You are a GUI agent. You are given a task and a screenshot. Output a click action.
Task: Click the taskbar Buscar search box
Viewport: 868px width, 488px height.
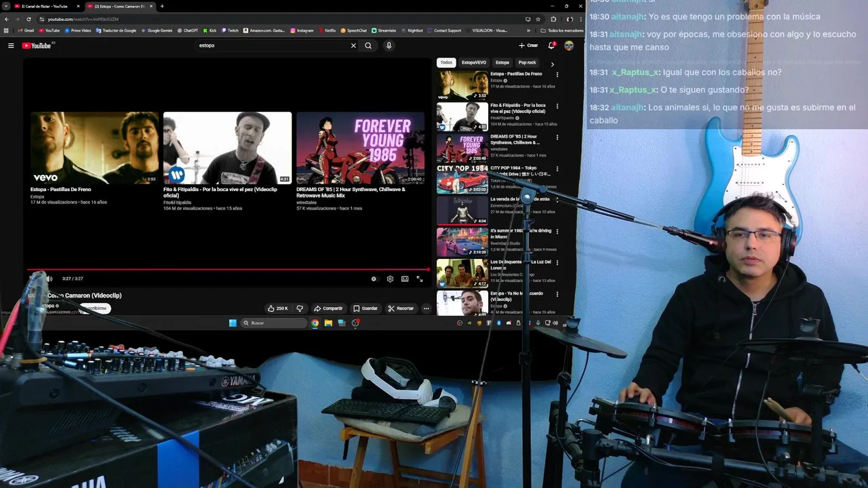click(274, 323)
